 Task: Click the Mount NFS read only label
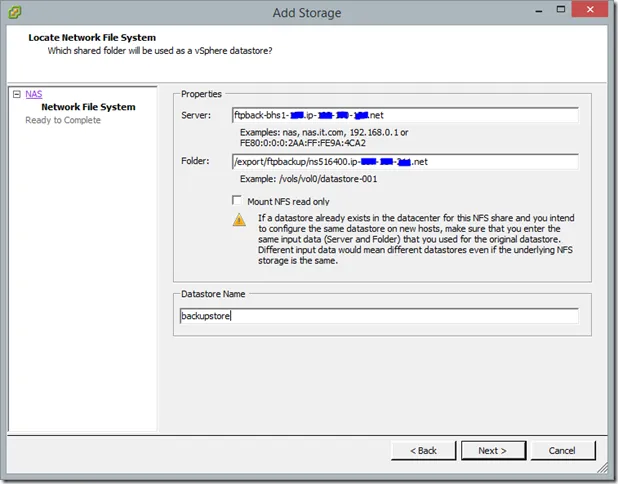coord(289,201)
